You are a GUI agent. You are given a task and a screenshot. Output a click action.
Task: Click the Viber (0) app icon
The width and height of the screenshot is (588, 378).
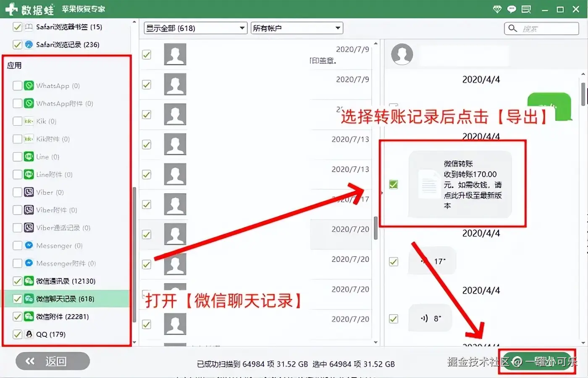(x=29, y=192)
